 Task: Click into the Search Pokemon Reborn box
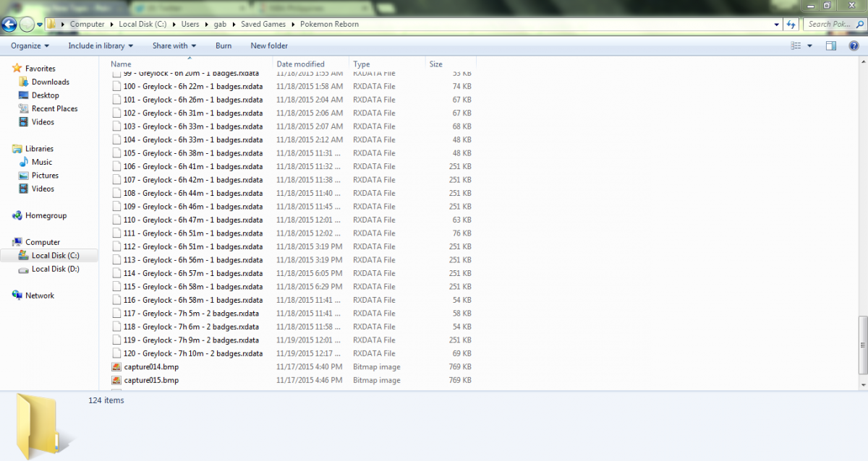[834, 24]
